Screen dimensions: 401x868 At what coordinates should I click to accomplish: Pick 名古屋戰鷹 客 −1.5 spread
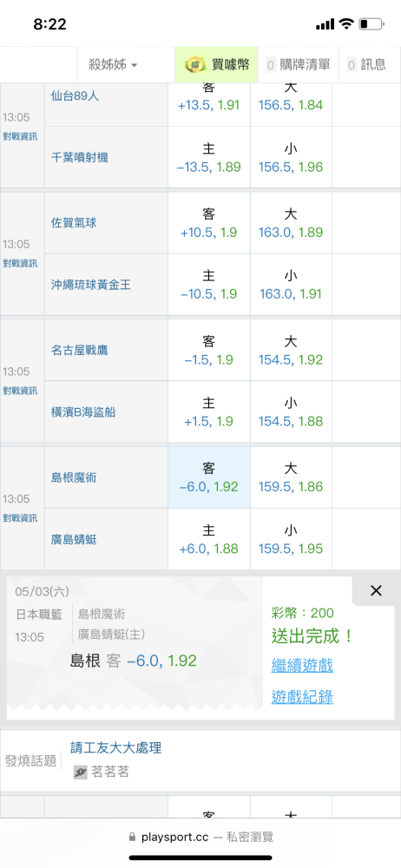coord(209,351)
